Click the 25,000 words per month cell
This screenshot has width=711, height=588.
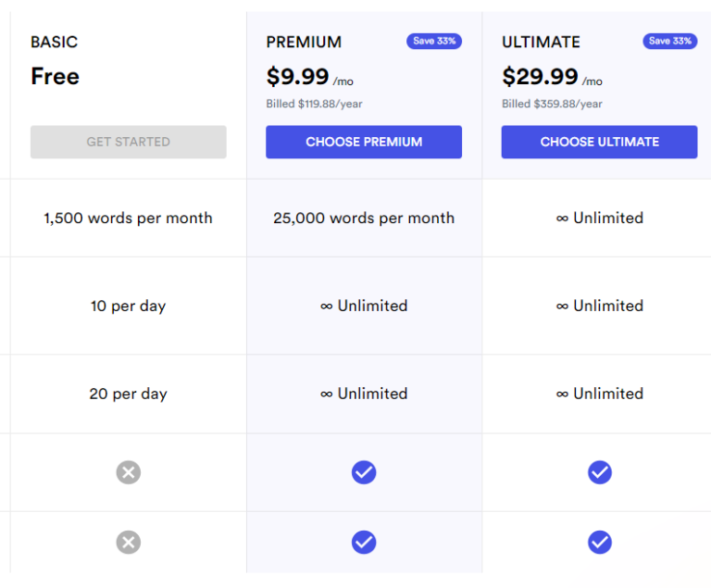pos(364,219)
